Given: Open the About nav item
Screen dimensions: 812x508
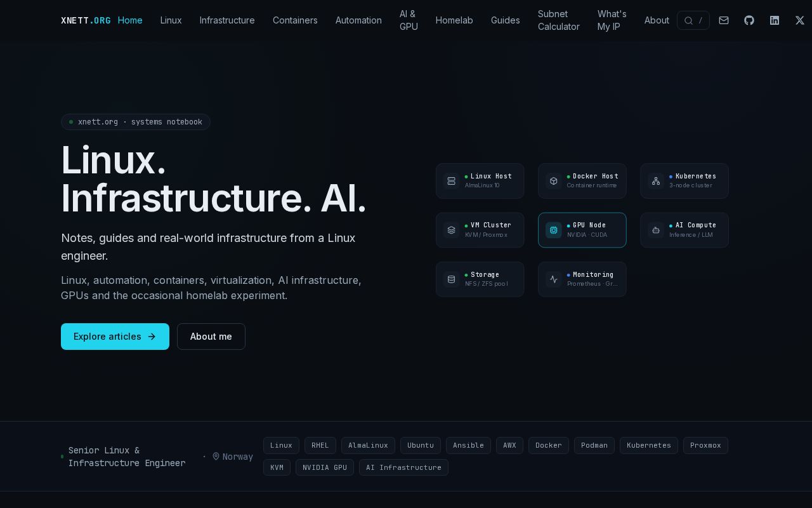Looking at the screenshot, I should pos(657,20).
